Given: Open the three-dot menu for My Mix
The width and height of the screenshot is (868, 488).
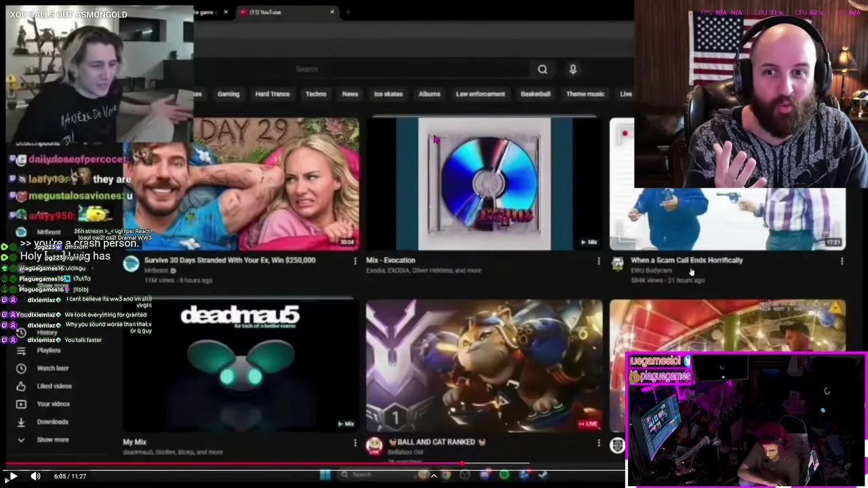Looking at the screenshot, I should (x=355, y=443).
